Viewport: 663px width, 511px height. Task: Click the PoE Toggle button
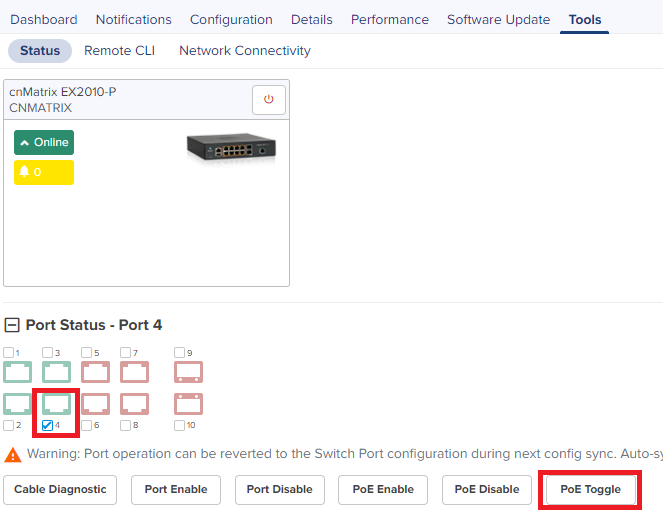coord(591,489)
